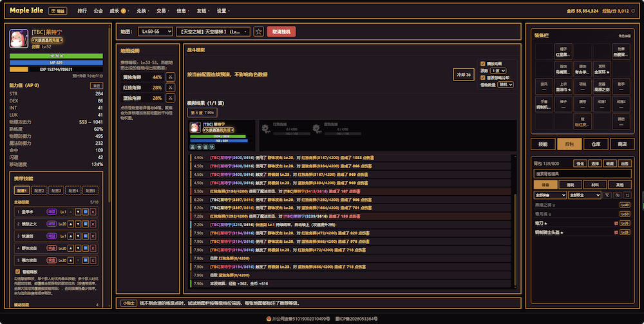Click the reset button beside 能力值 (AP 0)
This screenshot has width=644, height=324.
97,86
